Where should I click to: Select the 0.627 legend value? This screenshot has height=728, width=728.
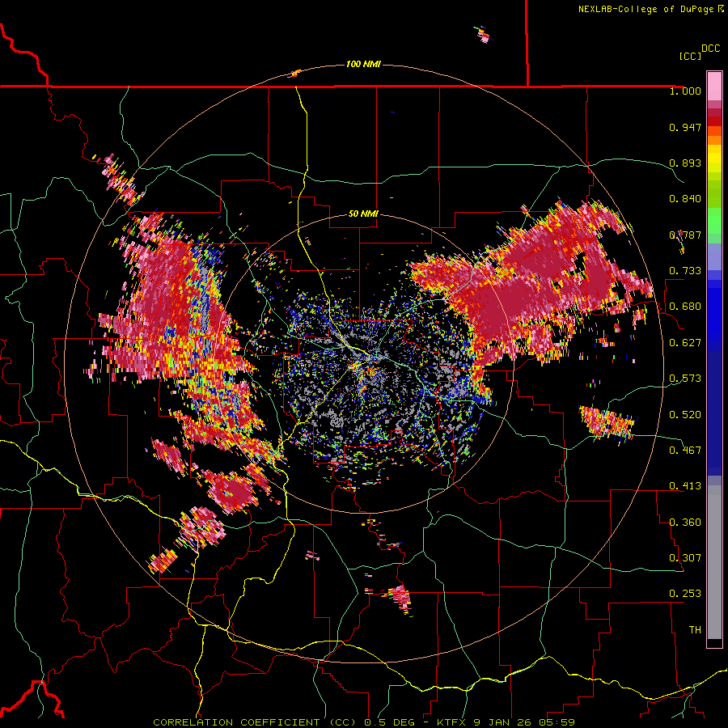[x=685, y=343]
